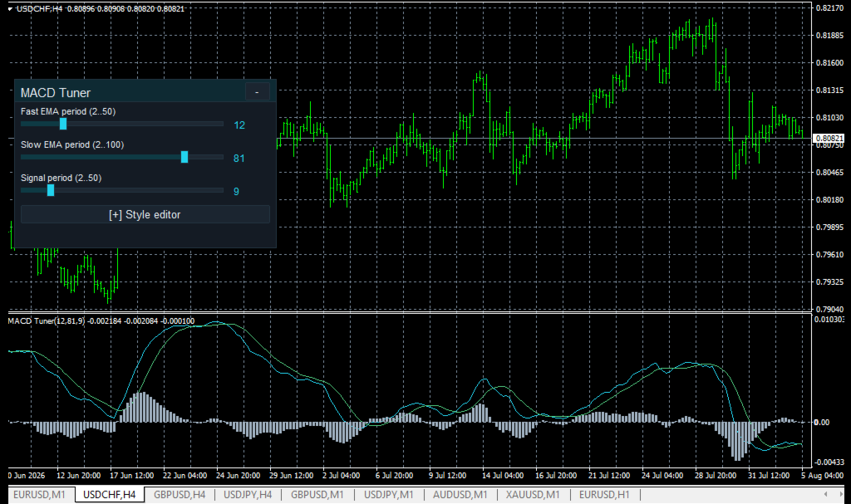
Task: Click the Fast EMA value 12
Action: (239, 125)
